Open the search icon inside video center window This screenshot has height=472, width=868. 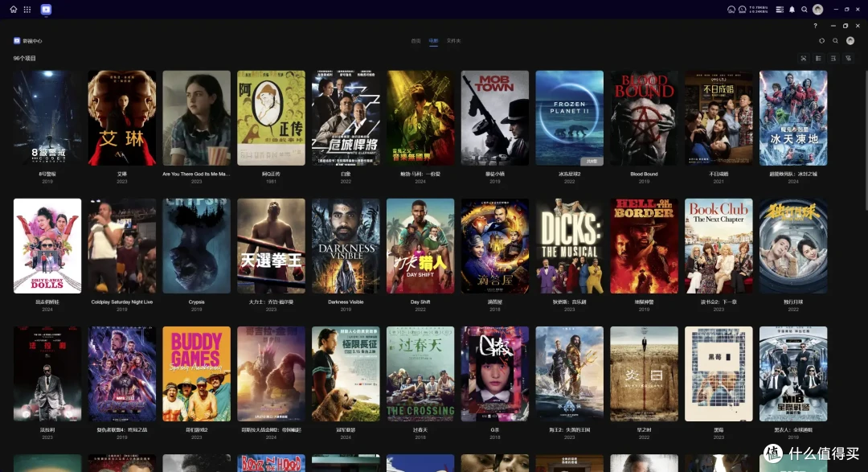pos(835,40)
